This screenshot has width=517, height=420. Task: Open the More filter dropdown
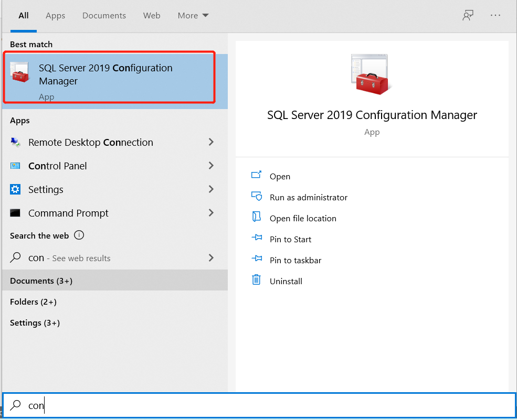(193, 15)
